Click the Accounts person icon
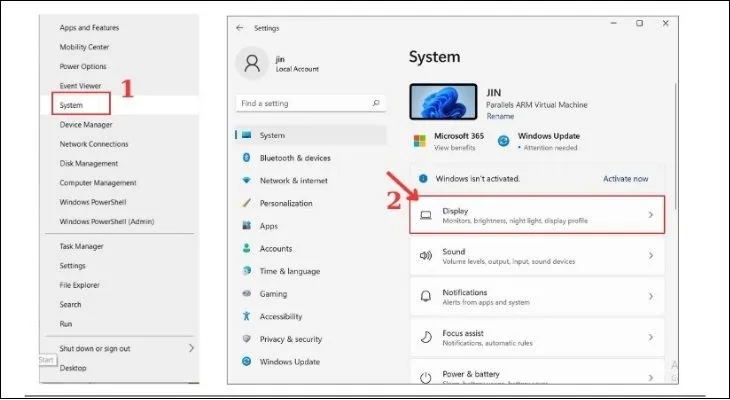 tap(247, 248)
